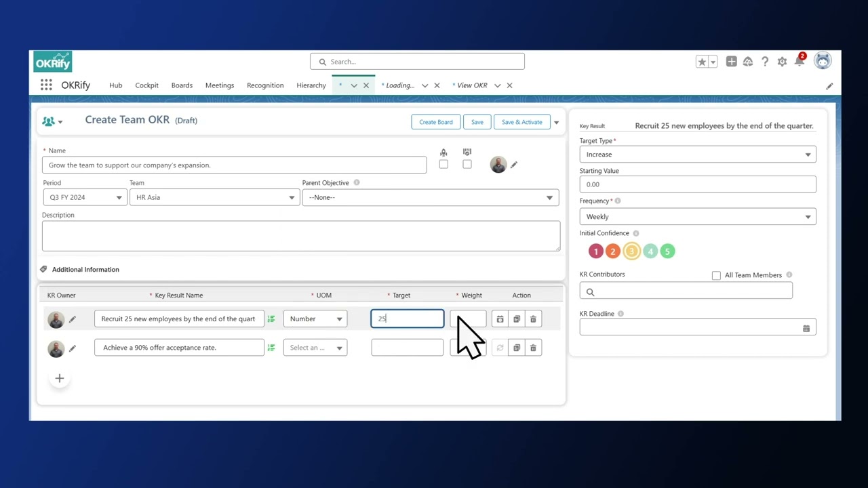Open the favorites star icon
This screenshot has height=488, width=868.
[x=702, y=62]
